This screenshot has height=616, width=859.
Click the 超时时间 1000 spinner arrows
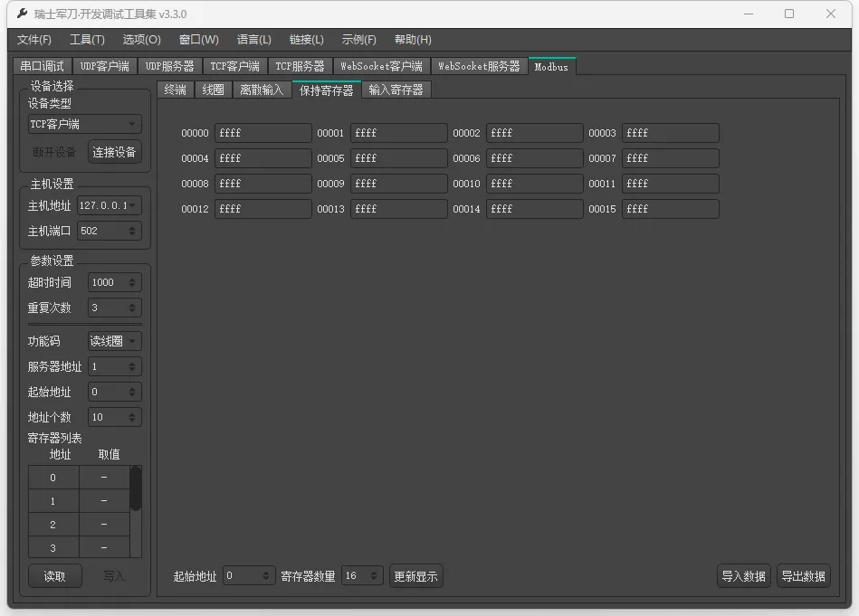[132, 282]
